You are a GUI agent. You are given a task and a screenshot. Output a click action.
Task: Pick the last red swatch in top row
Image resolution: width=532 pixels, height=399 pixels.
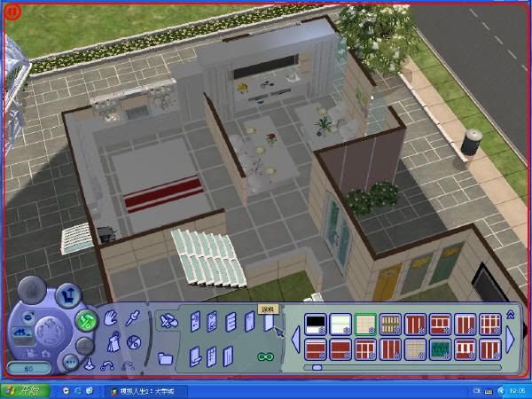[x=490, y=325]
